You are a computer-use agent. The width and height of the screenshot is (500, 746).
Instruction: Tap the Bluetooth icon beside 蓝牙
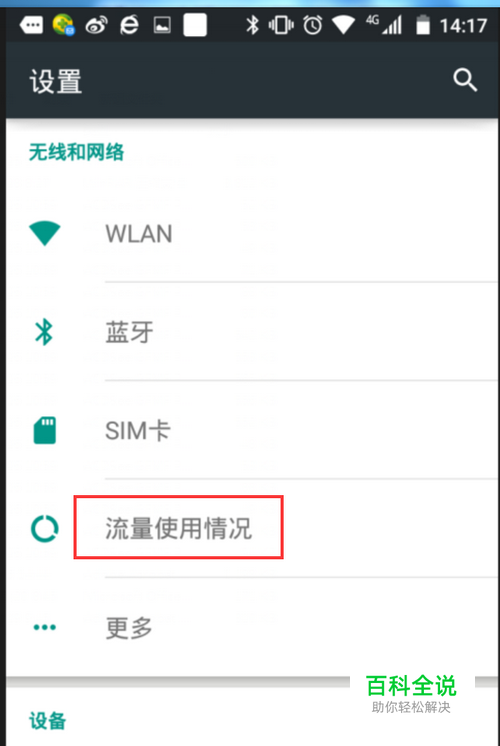44,332
